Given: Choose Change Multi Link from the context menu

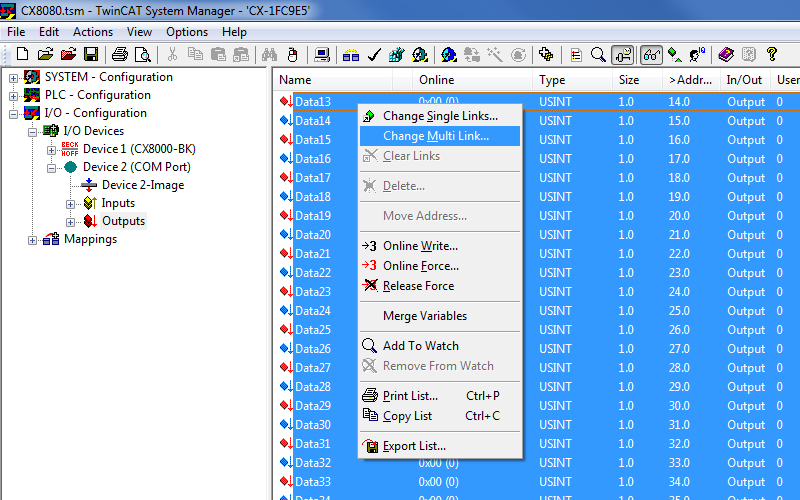Looking at the screenshot, I should pyautogui.click(x=440, y=136).
